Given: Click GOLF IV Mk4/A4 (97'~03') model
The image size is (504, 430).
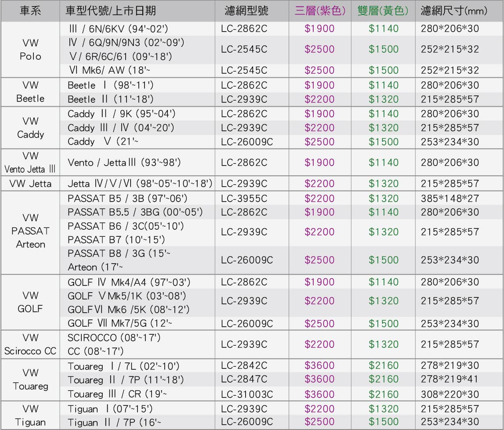Looking at the screenshot, I should tap(129, 282).
